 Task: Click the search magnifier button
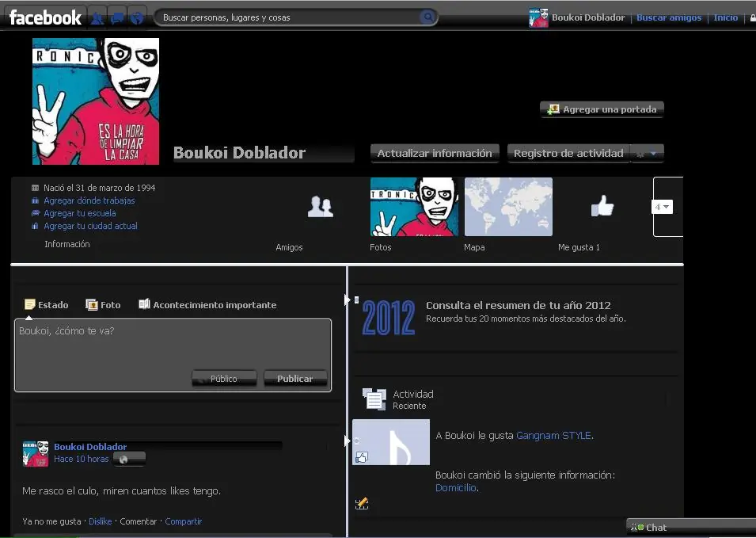tap(427, 17)
